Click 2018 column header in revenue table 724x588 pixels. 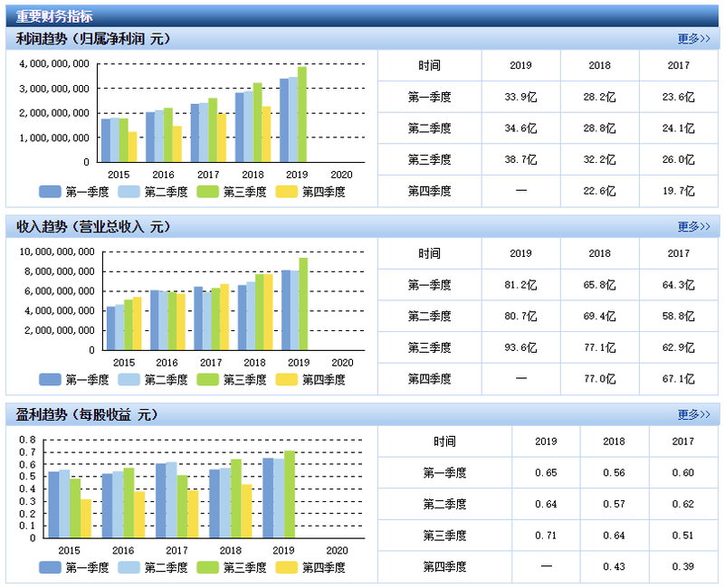599,254
